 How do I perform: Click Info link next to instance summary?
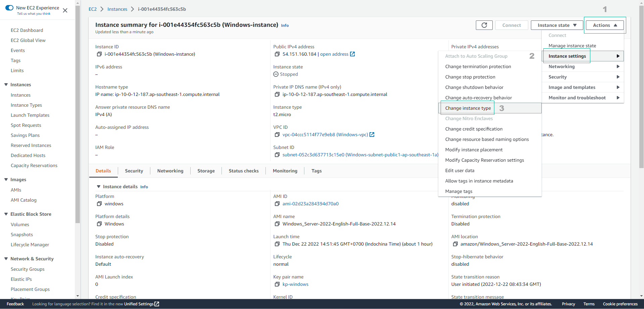(x=285, y=25)
